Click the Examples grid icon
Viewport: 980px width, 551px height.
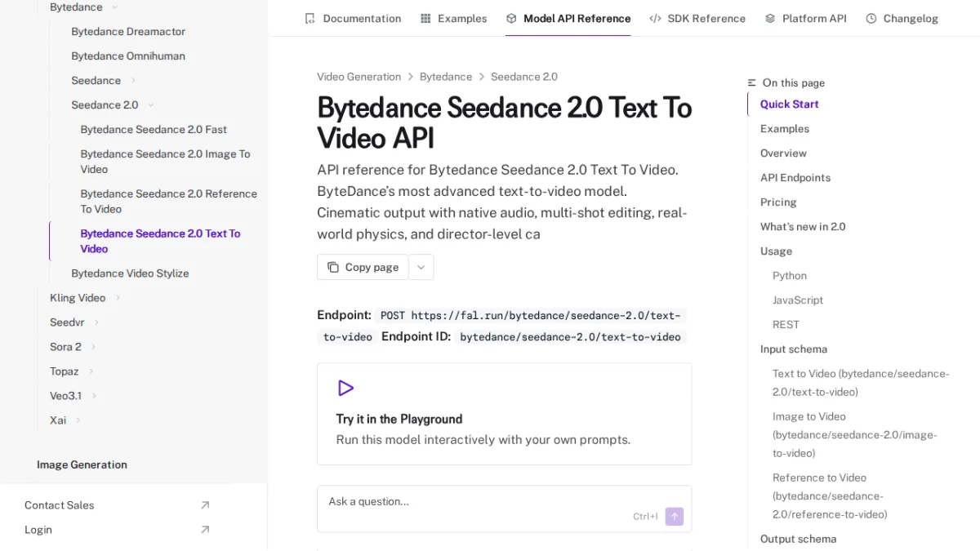pyautogui.click(x=425, y=18)
